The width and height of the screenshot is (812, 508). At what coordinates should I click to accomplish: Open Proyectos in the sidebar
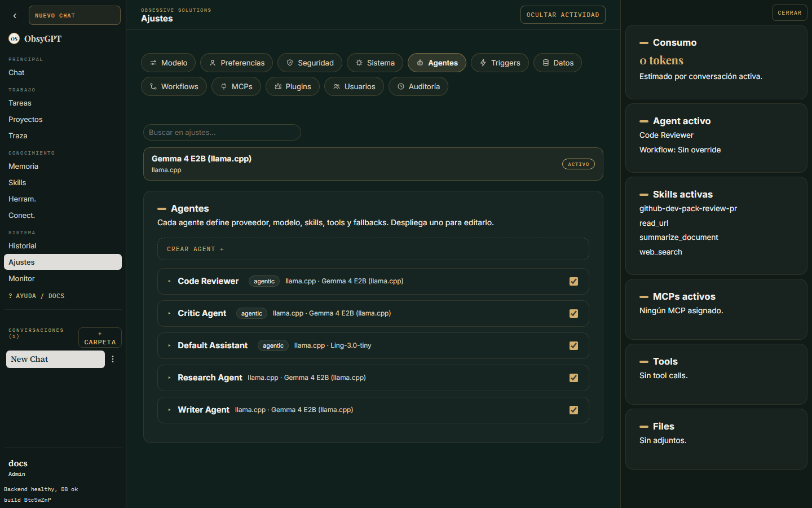coord(63,120)
